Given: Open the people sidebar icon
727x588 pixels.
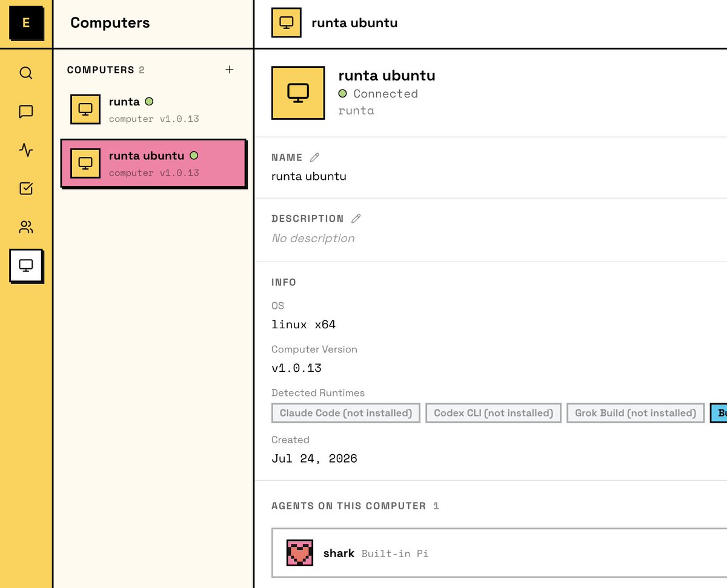Looking at the screenshot, I should (x=25, y=227).
